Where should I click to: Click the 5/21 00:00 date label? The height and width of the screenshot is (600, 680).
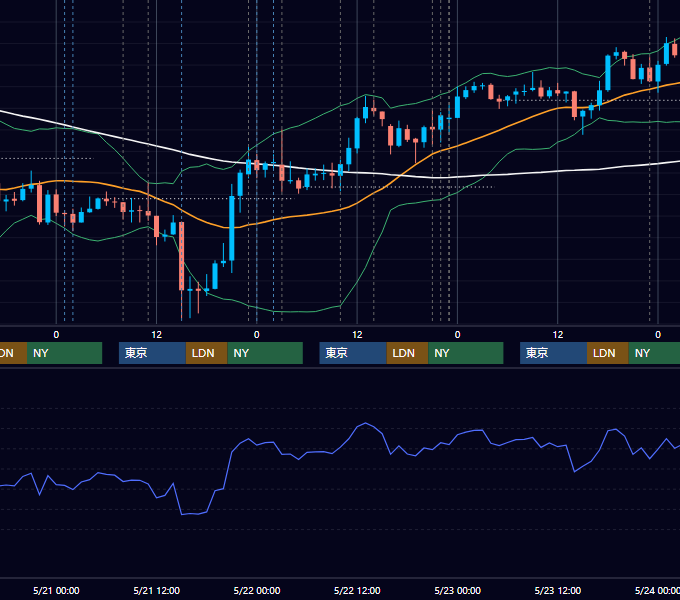pos(56,590)
